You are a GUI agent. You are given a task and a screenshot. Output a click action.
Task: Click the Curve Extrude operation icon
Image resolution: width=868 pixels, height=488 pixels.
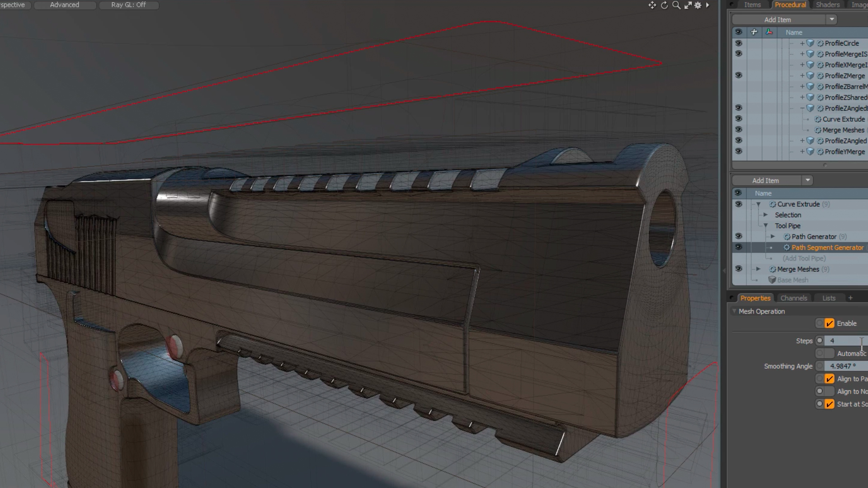coord(772,204)
